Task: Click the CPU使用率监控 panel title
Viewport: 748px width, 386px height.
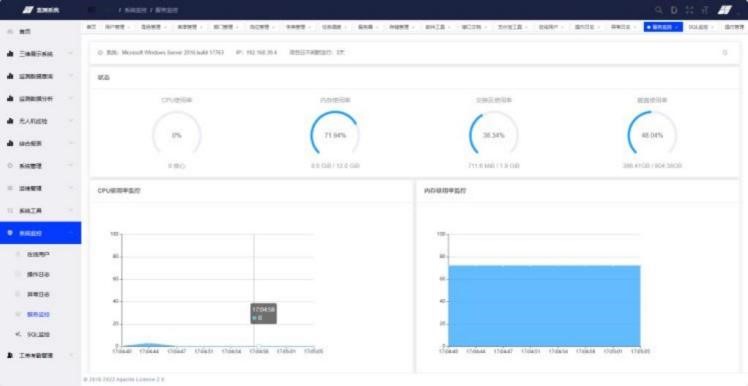Action: 119,190
